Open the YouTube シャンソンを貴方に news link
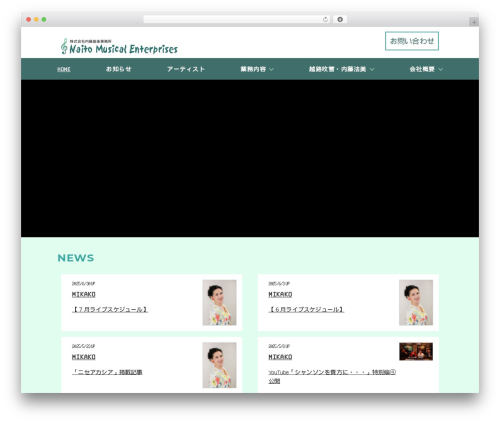The width and height of the screenshot is (500, 423). click(332, 376)
